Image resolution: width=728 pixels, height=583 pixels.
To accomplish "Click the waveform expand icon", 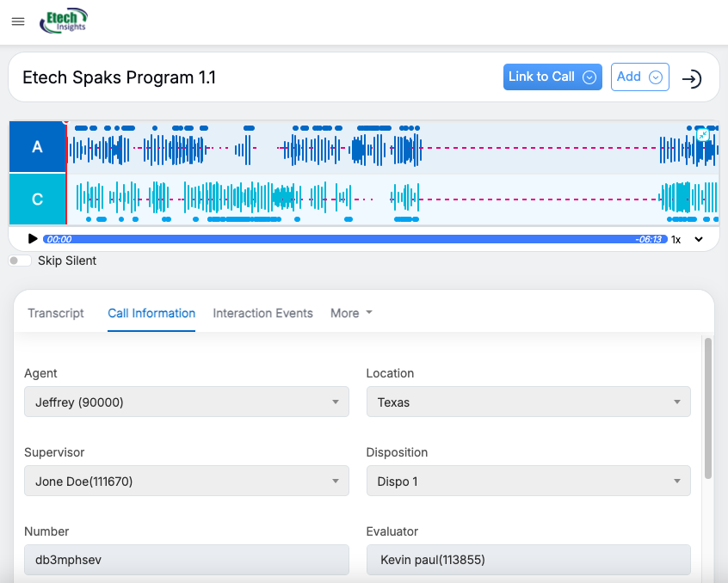I will (x=703, y=136).
